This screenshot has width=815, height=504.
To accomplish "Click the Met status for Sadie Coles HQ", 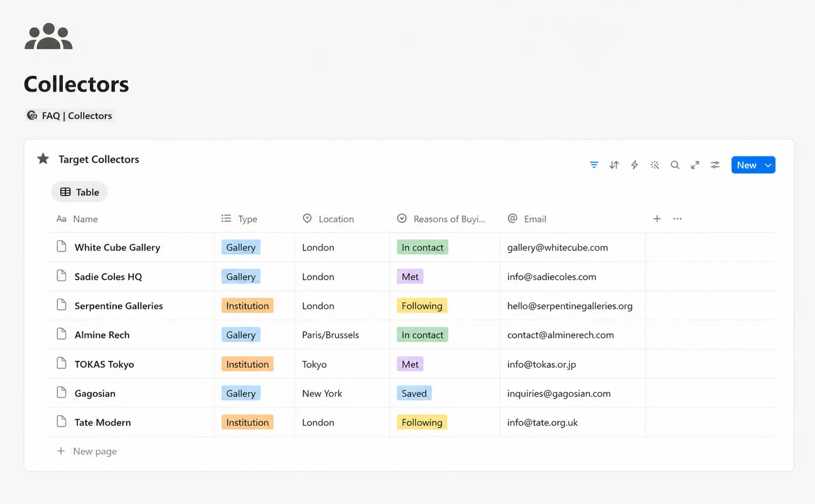I will click(410, 277).
